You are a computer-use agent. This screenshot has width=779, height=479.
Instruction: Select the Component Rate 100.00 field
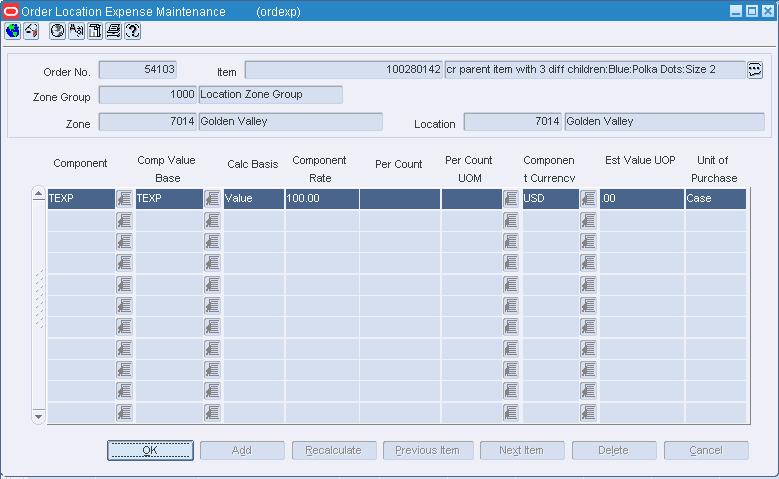pyautogui.click(x=322, y=198)
